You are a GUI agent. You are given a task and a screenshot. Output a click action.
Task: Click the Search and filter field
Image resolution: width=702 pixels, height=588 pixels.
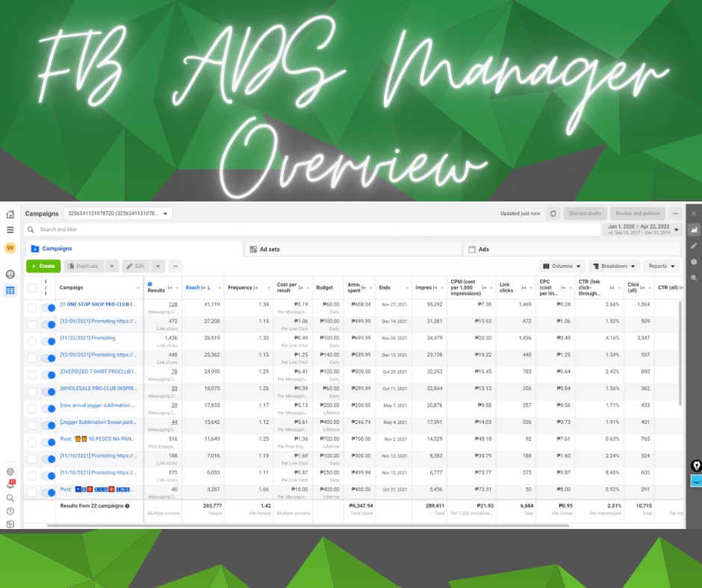(312, 230)
